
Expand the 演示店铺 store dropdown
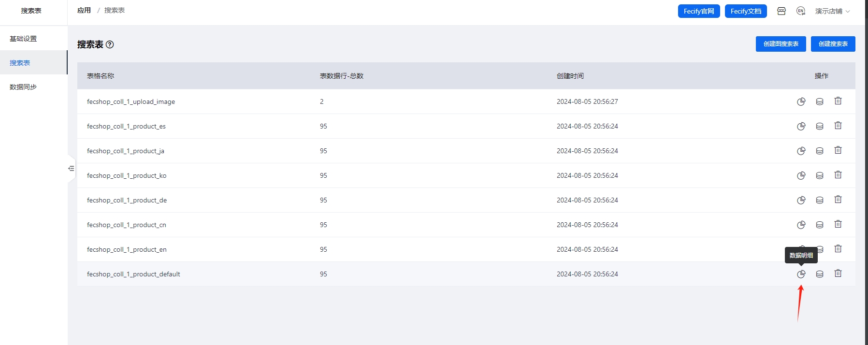[832, 11]
